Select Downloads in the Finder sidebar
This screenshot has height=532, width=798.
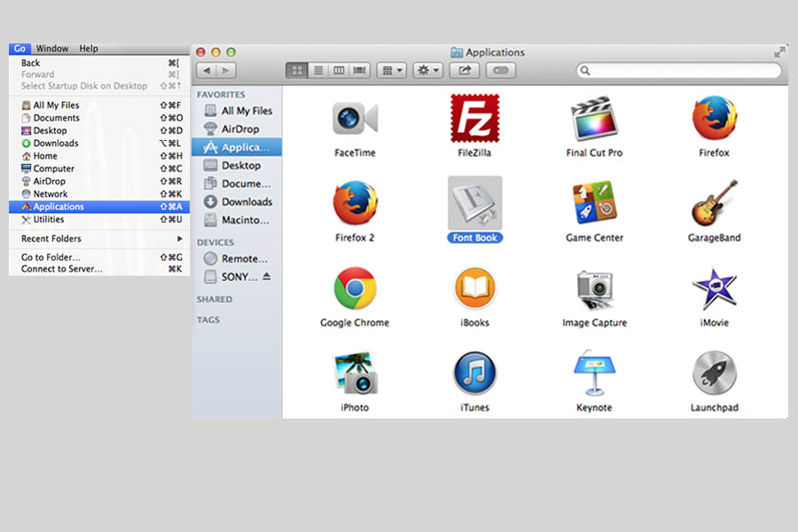tap(237, 201)
